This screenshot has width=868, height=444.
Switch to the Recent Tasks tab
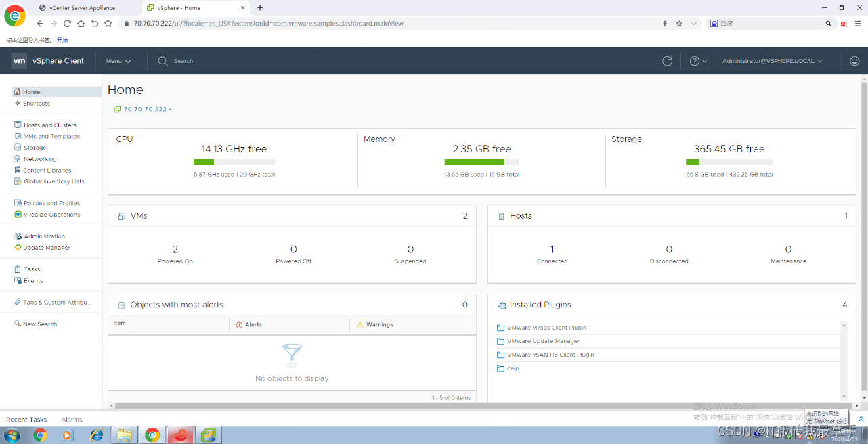click(x=26, y=420)
